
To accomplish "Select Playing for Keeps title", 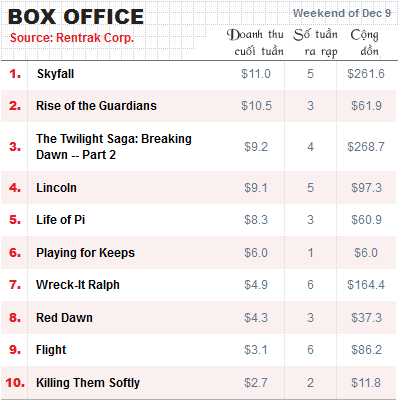I will click(85, 253).
